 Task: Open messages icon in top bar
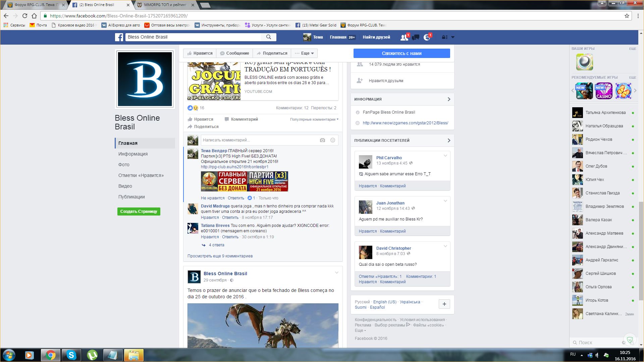416,37
